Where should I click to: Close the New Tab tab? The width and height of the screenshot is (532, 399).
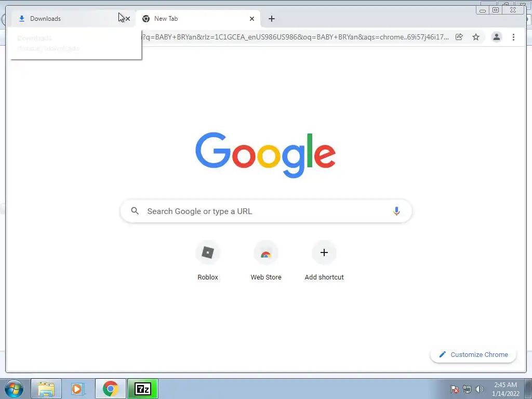[252, 19]
